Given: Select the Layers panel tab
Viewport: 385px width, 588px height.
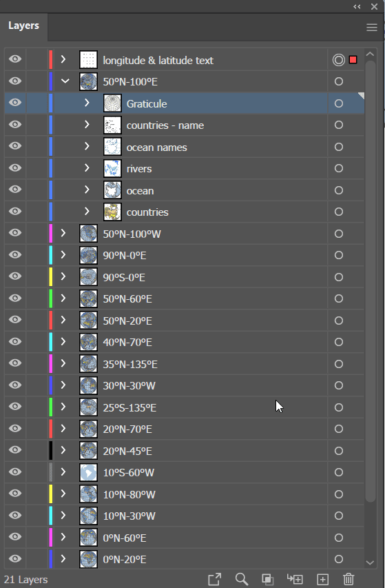Looking at the screenshot, I should [x=23, y=26].
